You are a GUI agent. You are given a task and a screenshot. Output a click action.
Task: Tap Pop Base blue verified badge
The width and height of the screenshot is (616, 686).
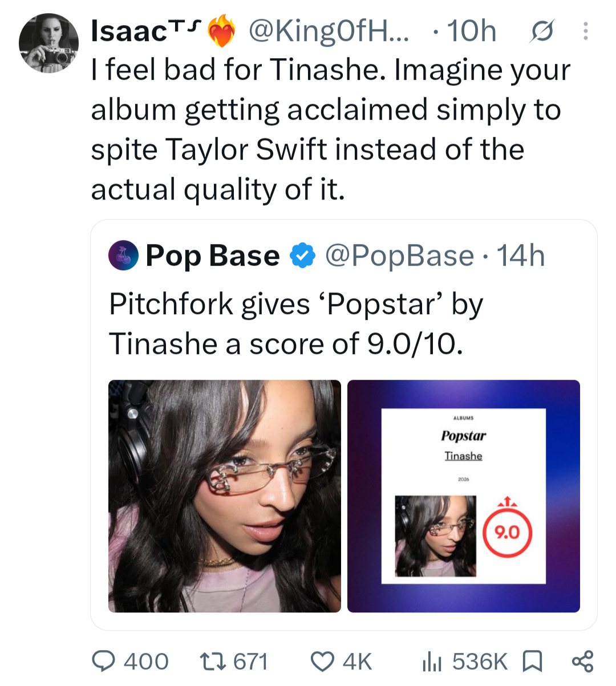click(303, 255)
